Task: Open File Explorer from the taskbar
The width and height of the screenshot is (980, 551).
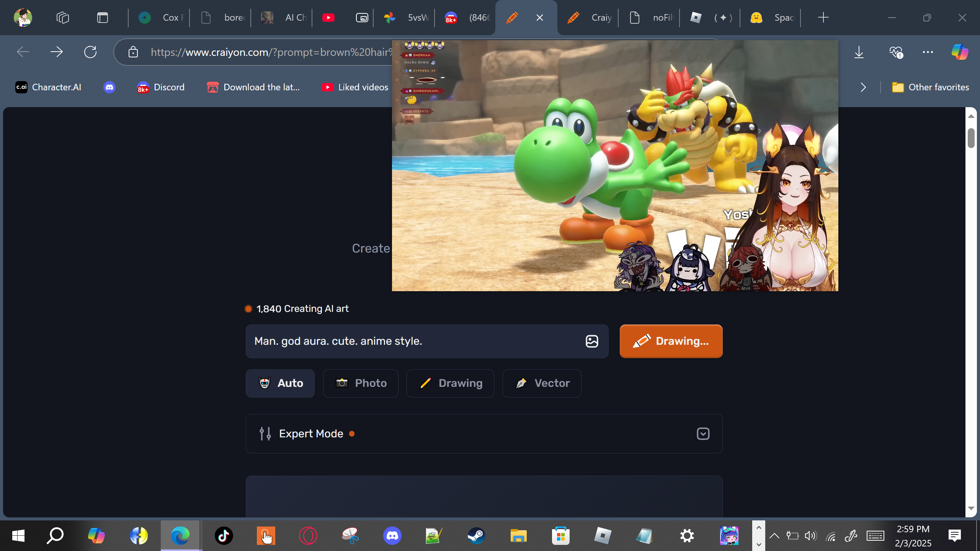Action: [x=518, y=536]
